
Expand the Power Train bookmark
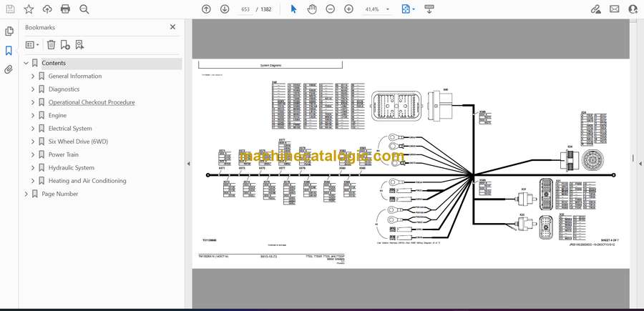click(x=33, y=154)
